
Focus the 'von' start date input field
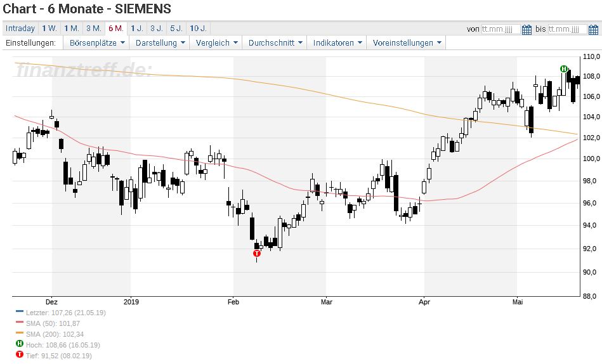501,29
